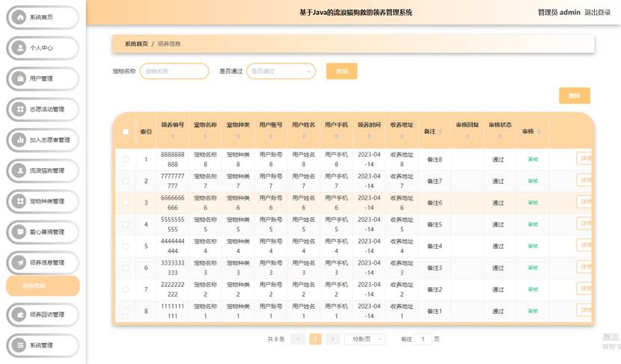Focus the 宠物名称 search input field
The width and height of the screenshot is (621, 364).
point(174,71)
